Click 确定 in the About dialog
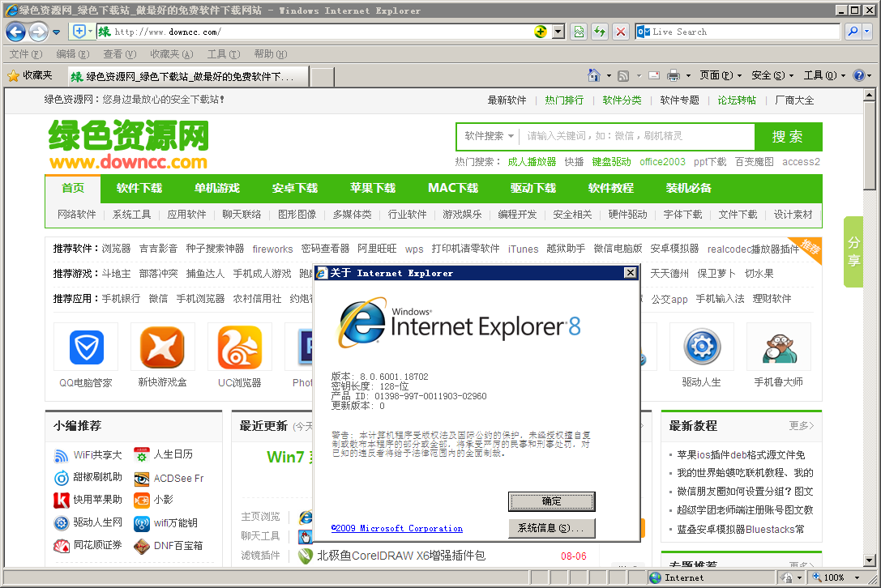This screenshot has width=881, height=588. [x=551, y=501]
